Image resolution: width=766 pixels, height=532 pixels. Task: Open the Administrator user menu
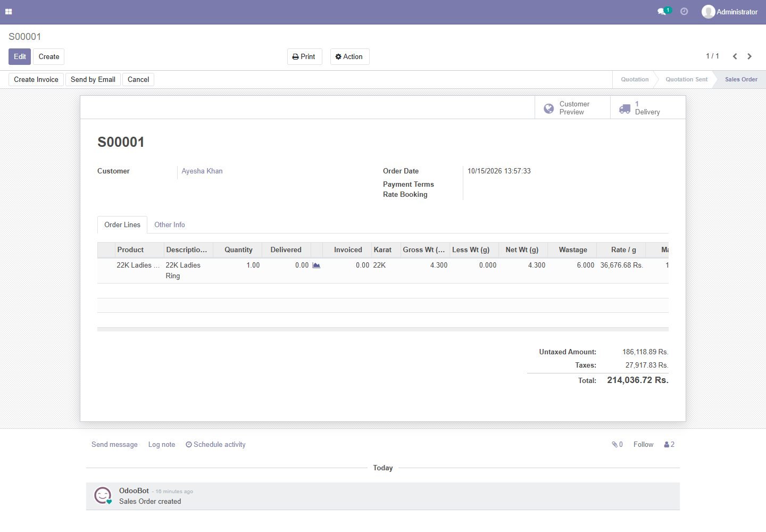730,12
